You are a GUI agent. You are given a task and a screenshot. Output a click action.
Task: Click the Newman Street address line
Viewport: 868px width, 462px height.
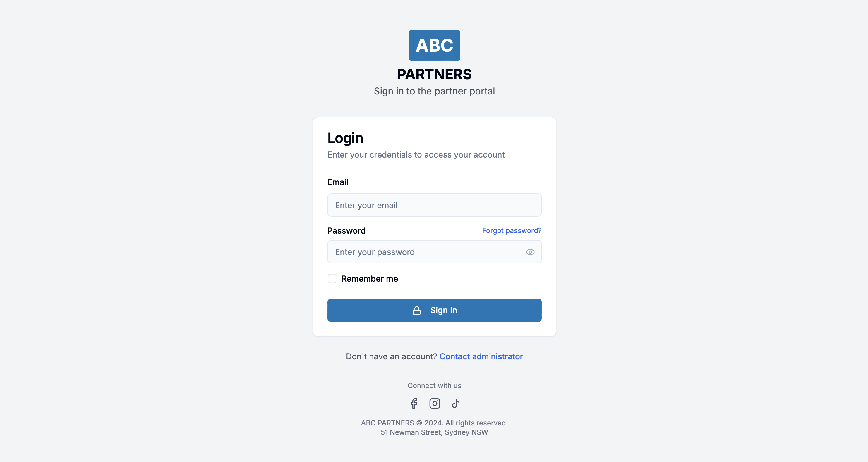tap(434, 432)
